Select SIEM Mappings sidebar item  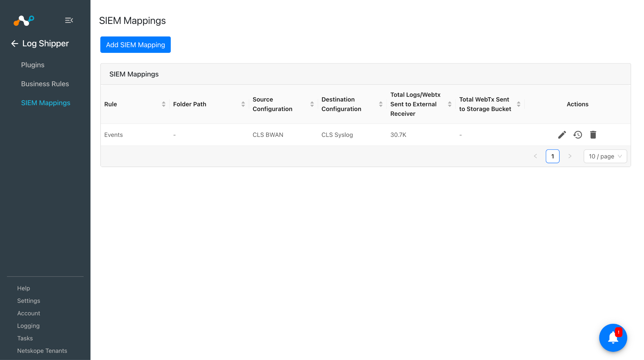[x=46, y=103]
